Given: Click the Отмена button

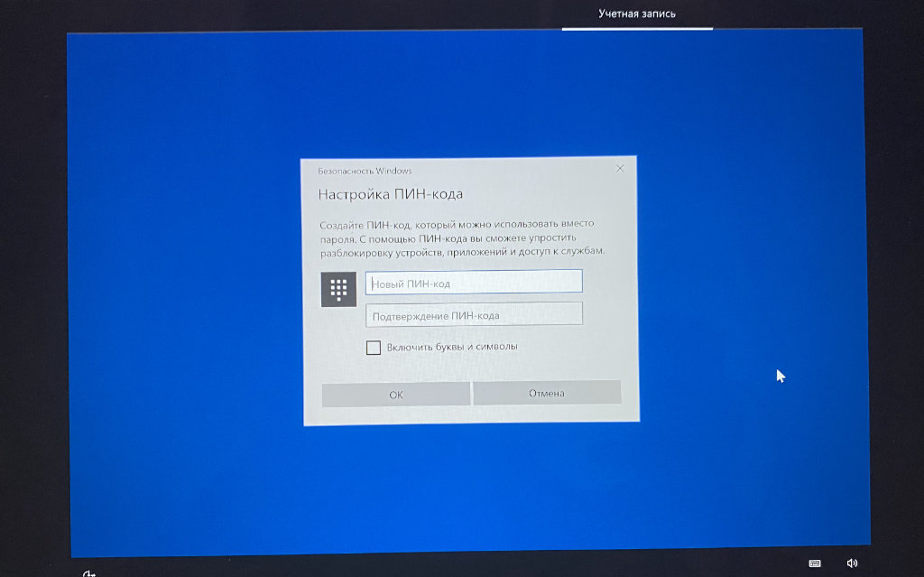Looking at the screenshot, I should (547, 392).
